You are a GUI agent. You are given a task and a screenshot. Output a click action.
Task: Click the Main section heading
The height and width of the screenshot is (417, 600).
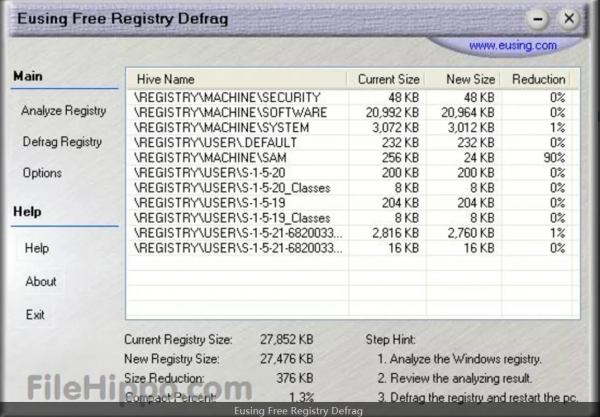[28, 76]
